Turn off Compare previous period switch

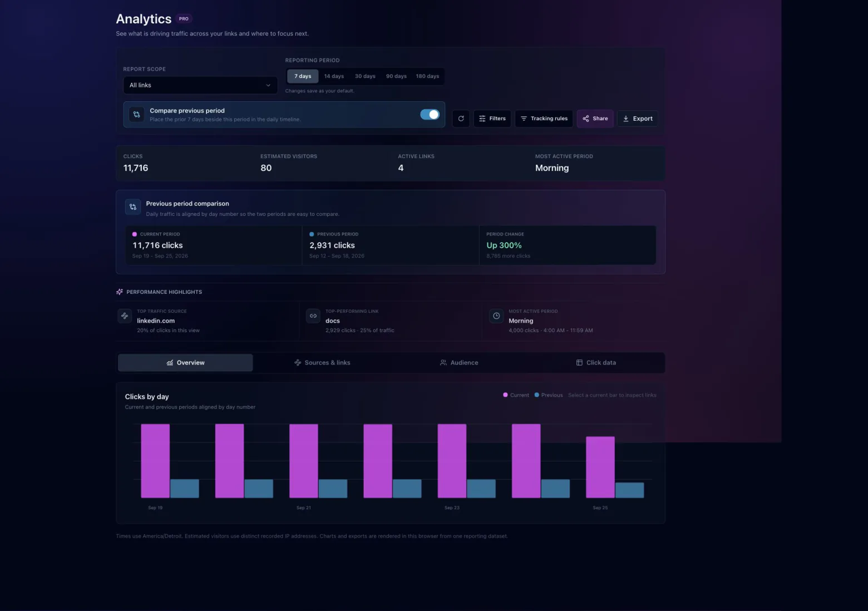coord(430,114)
